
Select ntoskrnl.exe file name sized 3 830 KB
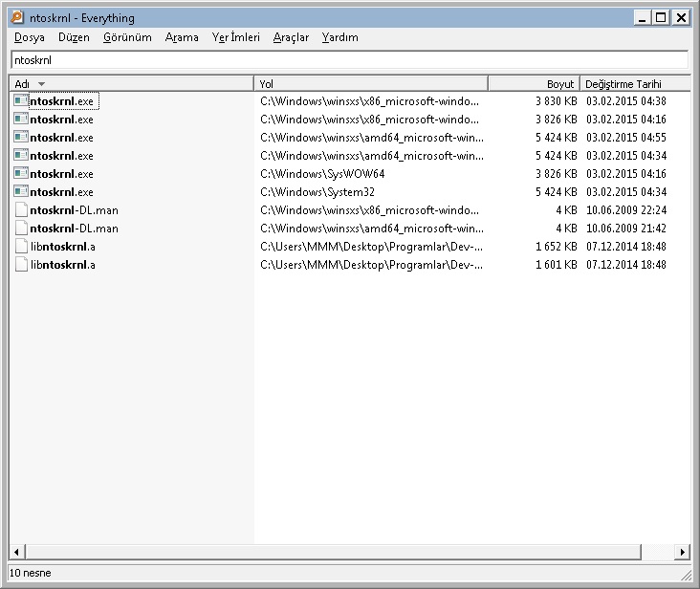click(61, 101)
